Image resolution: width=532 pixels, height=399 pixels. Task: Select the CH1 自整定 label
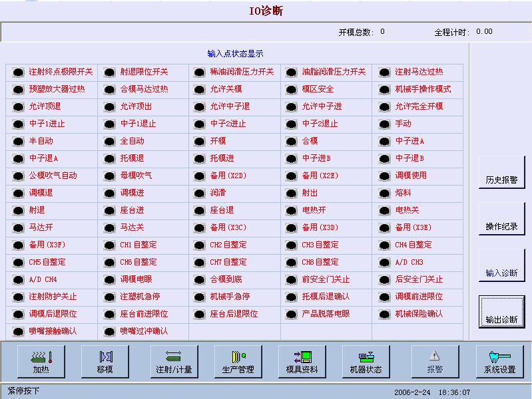[x=138, y=245]
